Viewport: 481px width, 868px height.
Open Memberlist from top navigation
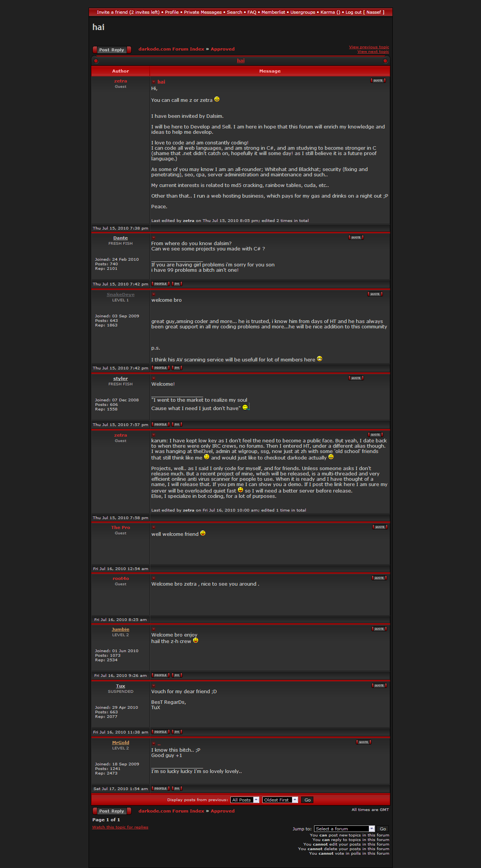click(273, 12)
